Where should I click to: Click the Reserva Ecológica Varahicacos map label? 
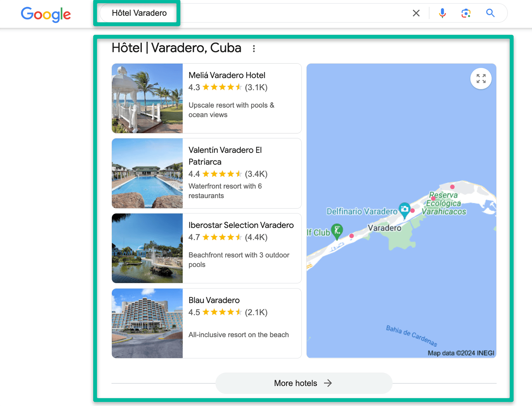[x=444, y=203]
